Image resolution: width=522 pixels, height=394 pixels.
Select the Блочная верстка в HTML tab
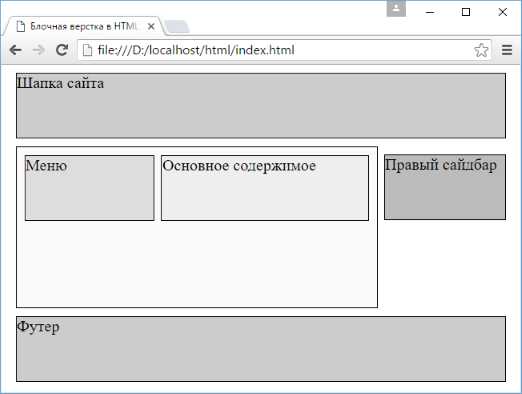pyautogui.click(x=83, y=26)
